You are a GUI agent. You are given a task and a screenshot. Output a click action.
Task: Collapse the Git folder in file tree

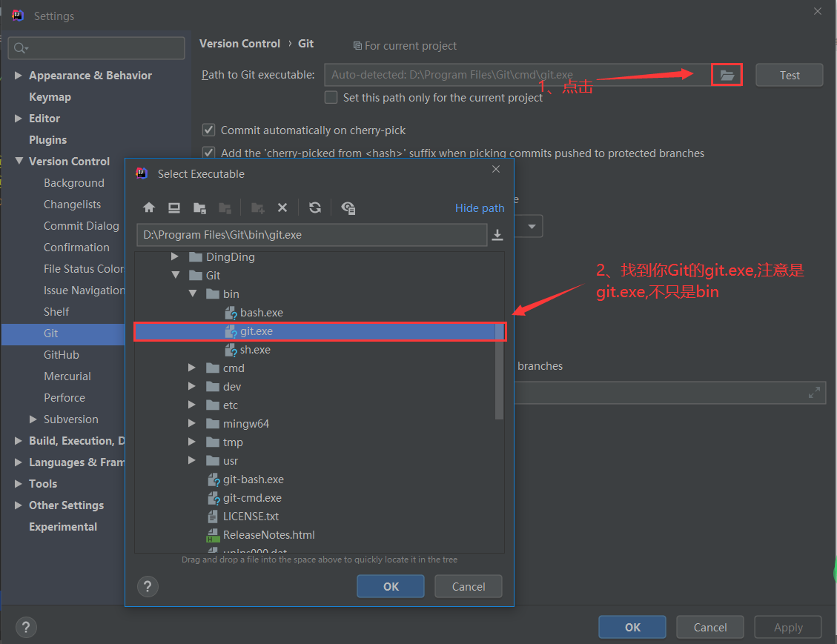pyautogui.click(x=176, y=276)
